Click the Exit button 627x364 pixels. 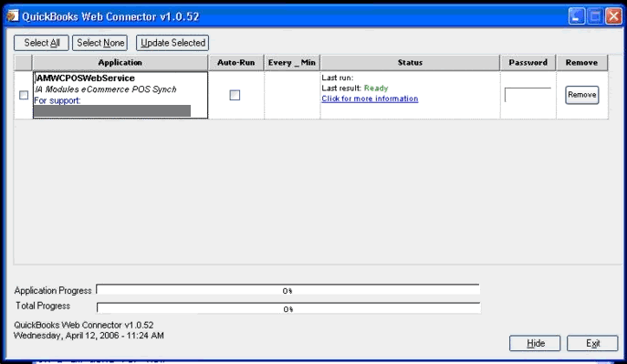[592, 343]
